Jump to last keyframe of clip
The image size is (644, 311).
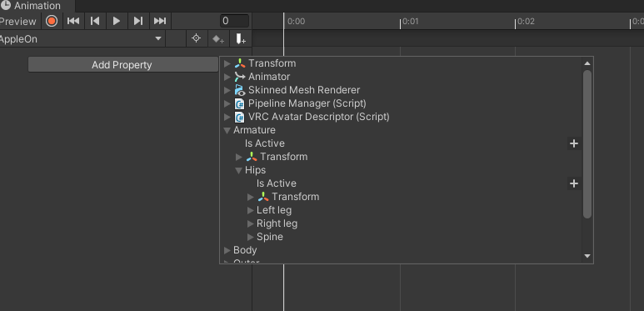(x=160, y=21)
